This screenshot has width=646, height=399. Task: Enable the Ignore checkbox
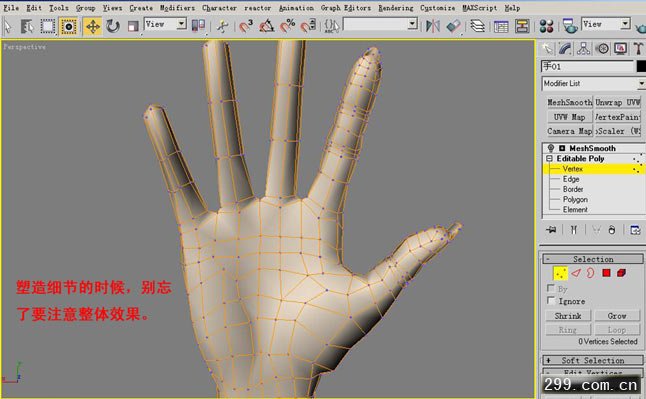point(550,300)
